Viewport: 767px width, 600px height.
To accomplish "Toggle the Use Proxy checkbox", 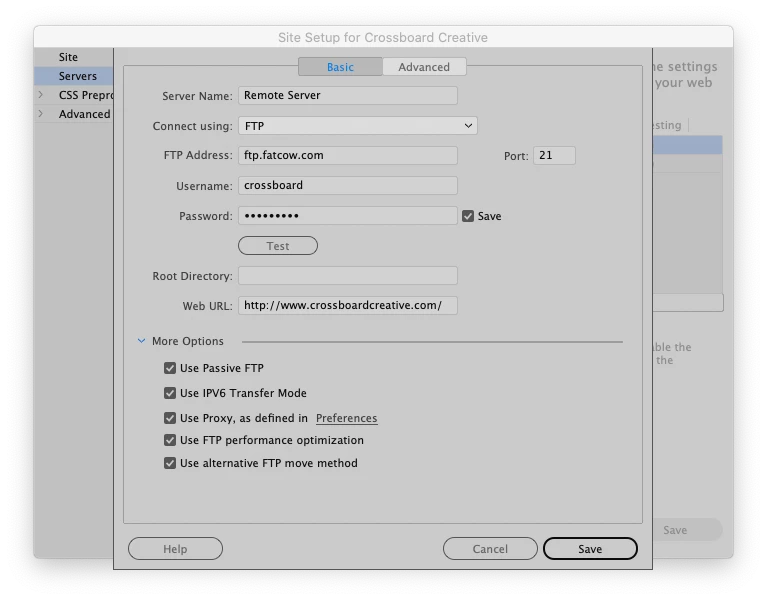I will [170, 418].
